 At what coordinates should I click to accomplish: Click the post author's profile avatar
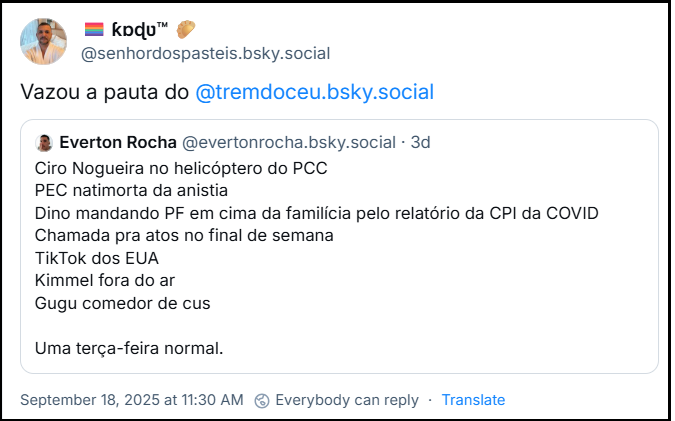click(x=44, y=41)
